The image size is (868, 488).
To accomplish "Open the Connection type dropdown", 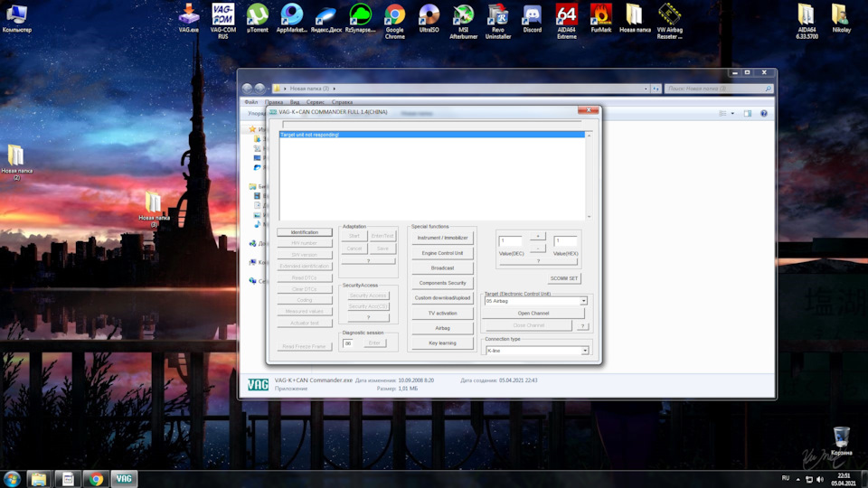I will point(584,350).
